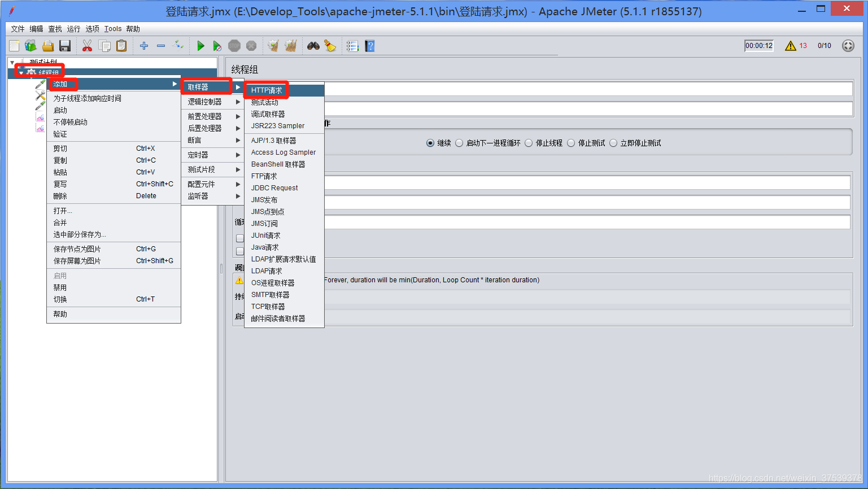
Task: Click the Paste clipboard icon
Action: coord(121,46)
